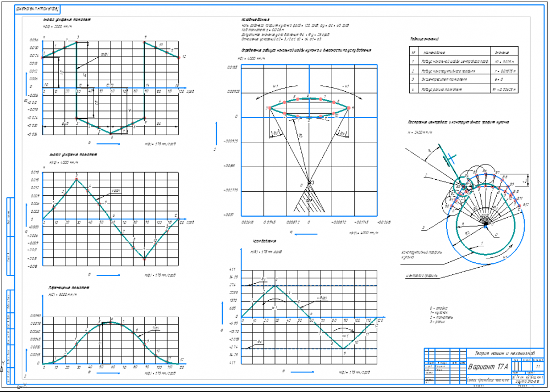Viewport: 550px width, 392px height.
Task: Click the 'Радиус конструктивного профиля' table row
Action: click(463, 70)
